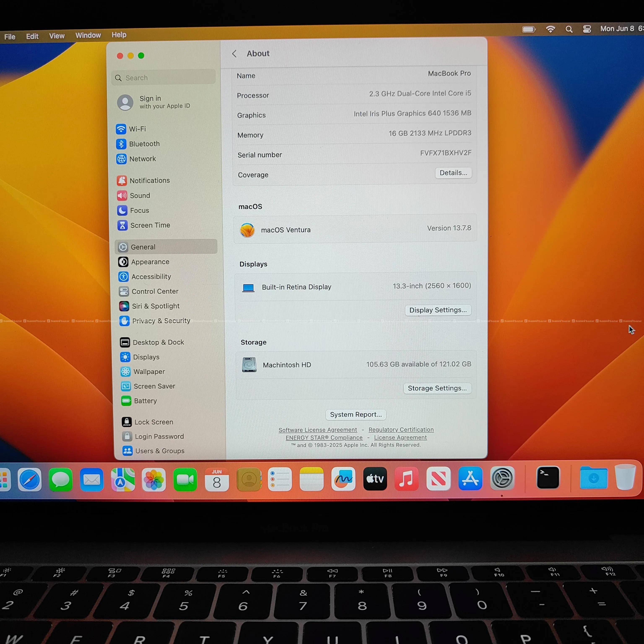Open Spotlight search in menu bar
Screen dimensions: 644x644
click(x=569, y=29)
